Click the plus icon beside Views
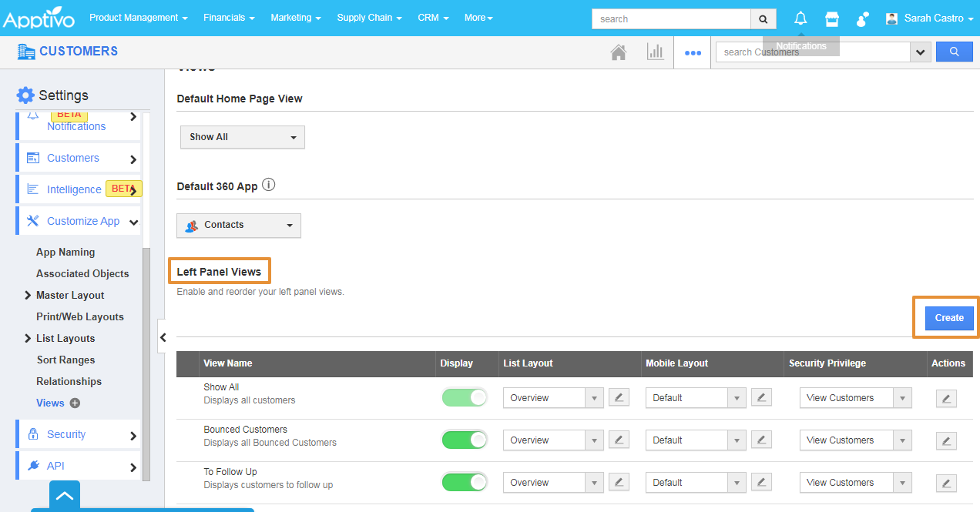This screenshot has height=512, width=980. (x=75, y=403)
